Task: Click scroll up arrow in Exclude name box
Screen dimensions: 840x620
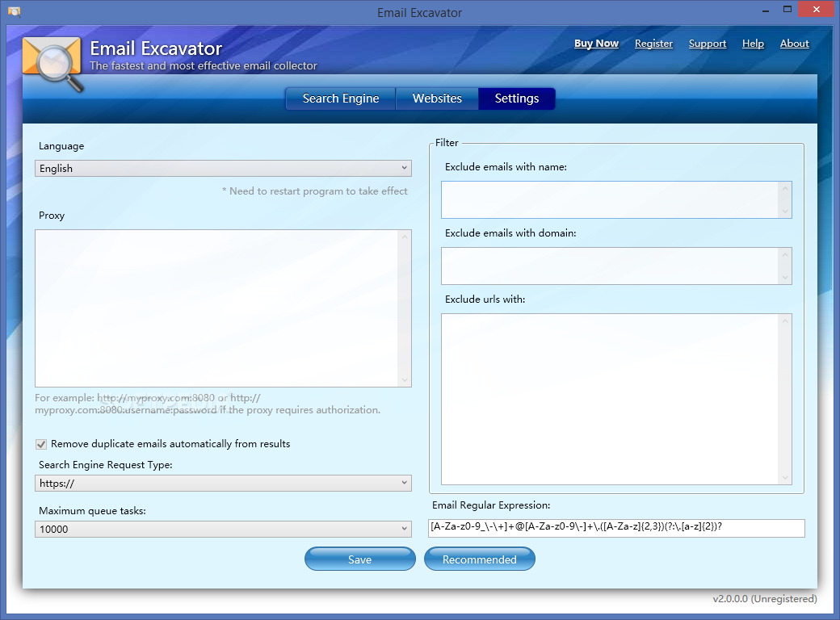Action: (x=785, y=188)
